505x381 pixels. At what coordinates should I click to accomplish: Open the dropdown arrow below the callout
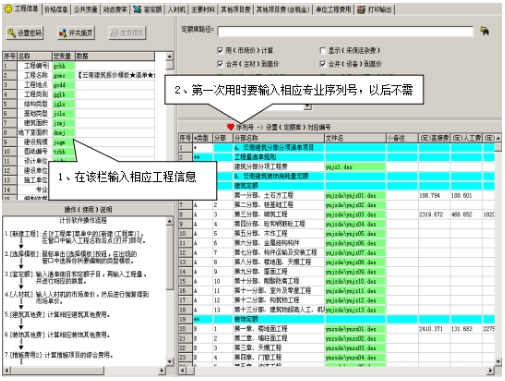(x=308, y=107)
